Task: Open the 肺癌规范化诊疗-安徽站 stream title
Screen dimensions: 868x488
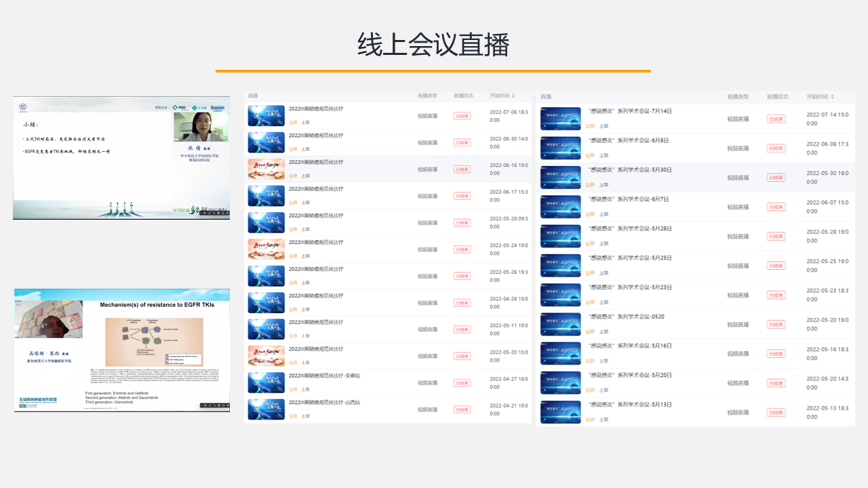Action: (x=324, y=375)
